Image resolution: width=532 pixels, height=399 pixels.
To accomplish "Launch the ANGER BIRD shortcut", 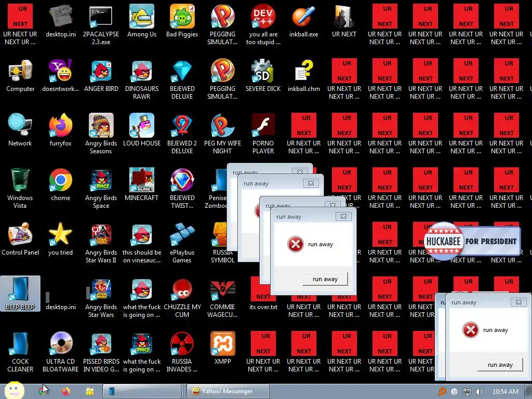I will pyautogui.click(x=101, y=76).
